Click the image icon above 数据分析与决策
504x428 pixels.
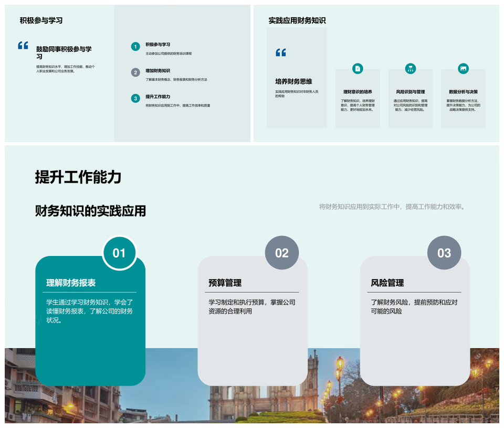click(x=463, y=69)
